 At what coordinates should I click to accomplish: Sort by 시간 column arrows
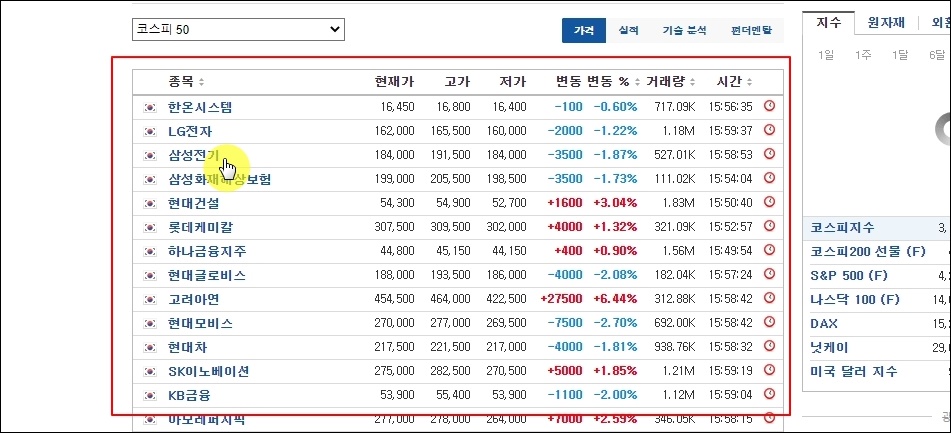pos(750,82)
